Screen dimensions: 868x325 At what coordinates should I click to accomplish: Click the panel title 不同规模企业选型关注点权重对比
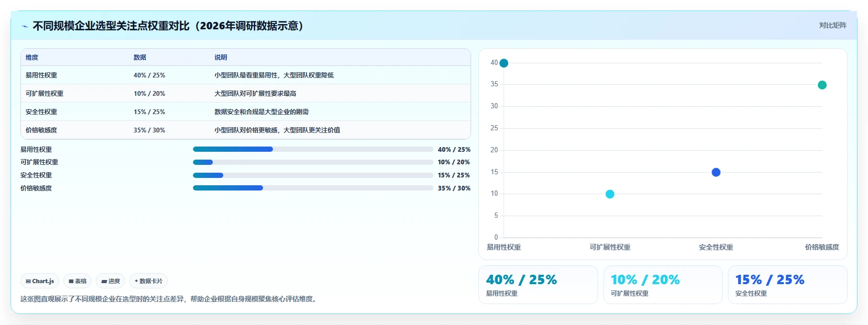(x=168, y=26)
